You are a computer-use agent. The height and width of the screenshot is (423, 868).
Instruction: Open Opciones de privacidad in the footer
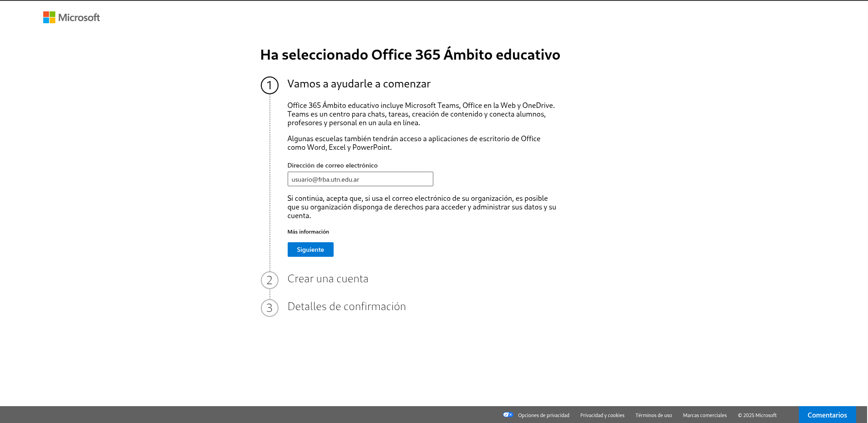pos(543,415)
